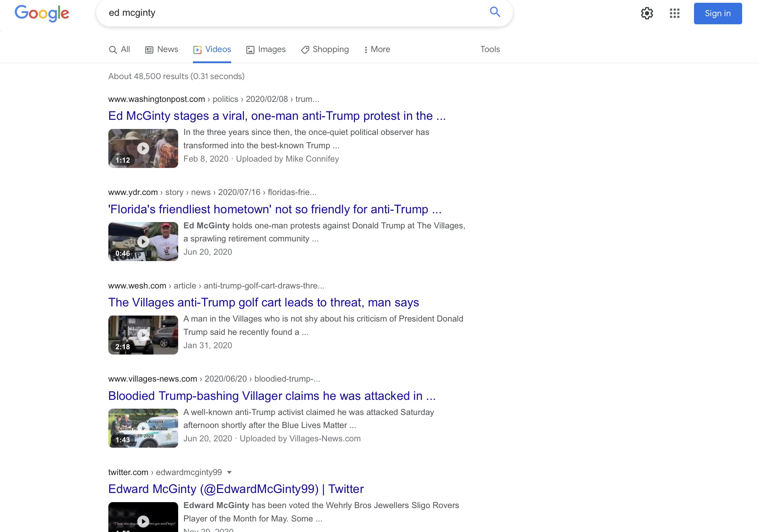Play the Twitter result video thumbnail

(143, 517)
